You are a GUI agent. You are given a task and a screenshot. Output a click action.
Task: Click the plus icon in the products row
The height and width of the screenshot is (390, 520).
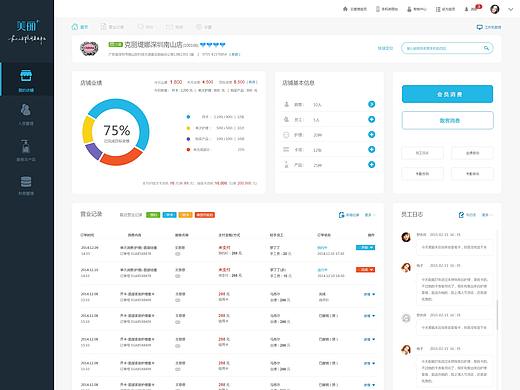(x=372, y=164)
